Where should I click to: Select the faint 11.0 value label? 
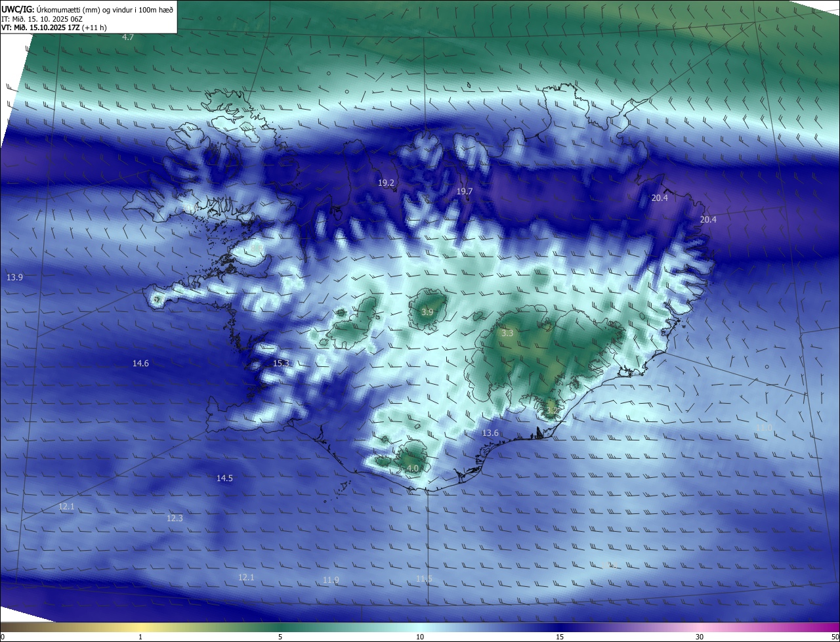pyautogui.click(x=764, y=428)
